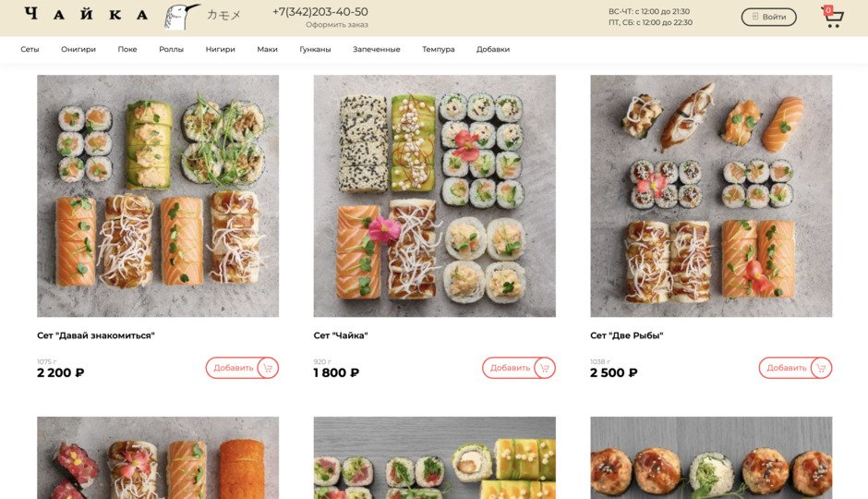This screenshot has width=868, height=499.
Task: Click the seagull bird logo
Action: click(x=182, y=17)
